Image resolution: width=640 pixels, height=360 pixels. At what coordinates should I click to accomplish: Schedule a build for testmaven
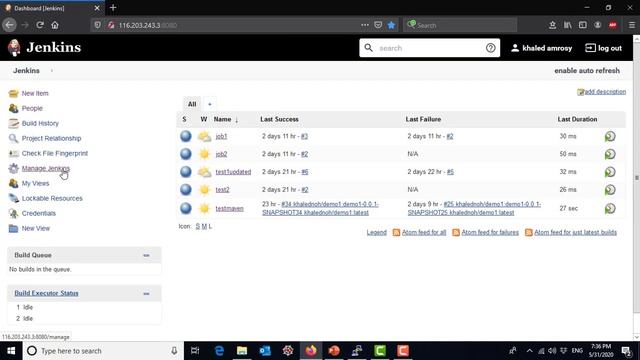610,209
